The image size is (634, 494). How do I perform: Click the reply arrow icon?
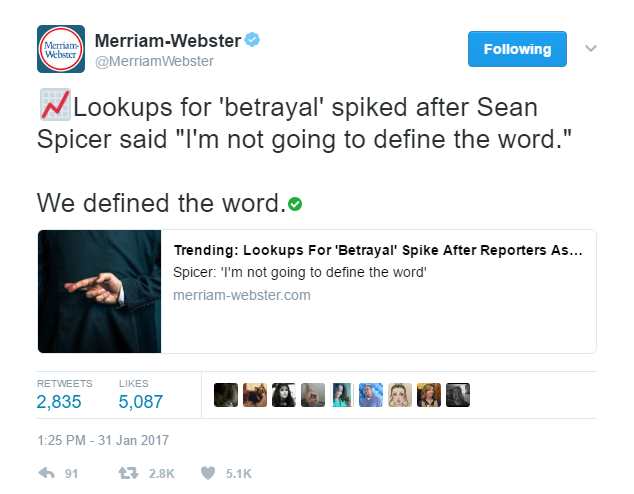click(46, 473)
